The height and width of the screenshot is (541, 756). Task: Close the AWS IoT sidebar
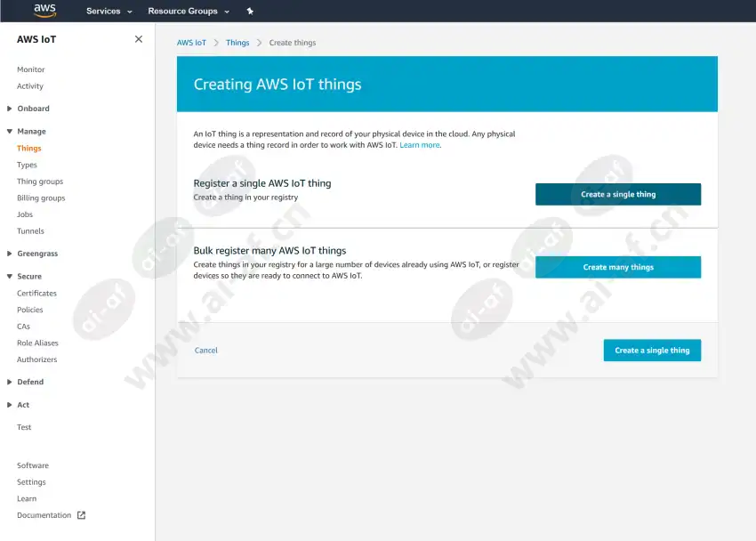point(139,39)
